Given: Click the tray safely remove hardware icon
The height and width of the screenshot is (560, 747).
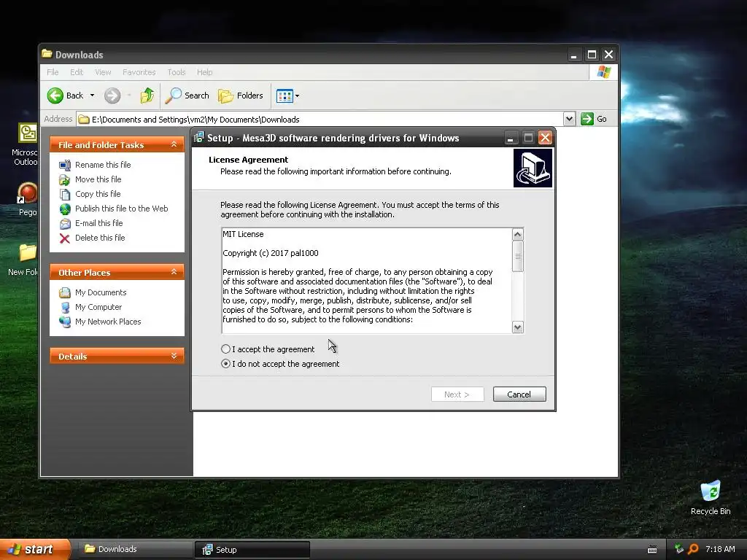Looking at the screenshot, I should pyautogui.click(x=679, y=549).
